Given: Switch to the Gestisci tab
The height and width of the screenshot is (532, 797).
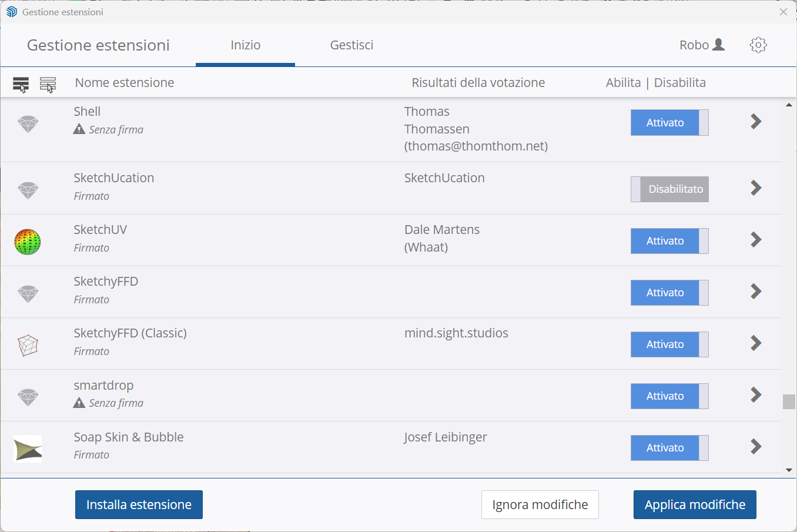Looking at the screenshot, I should pos(351,45).
